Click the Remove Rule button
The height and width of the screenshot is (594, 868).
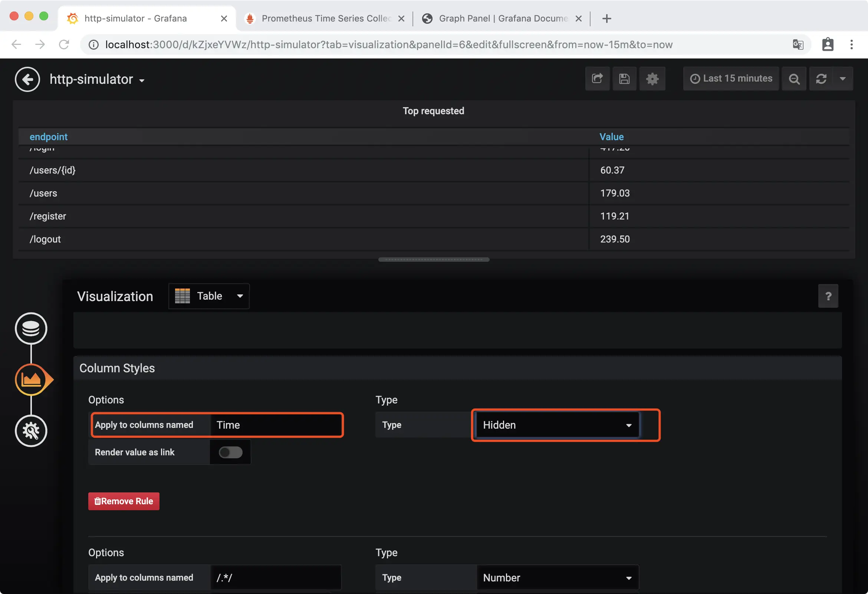(124, 501)
